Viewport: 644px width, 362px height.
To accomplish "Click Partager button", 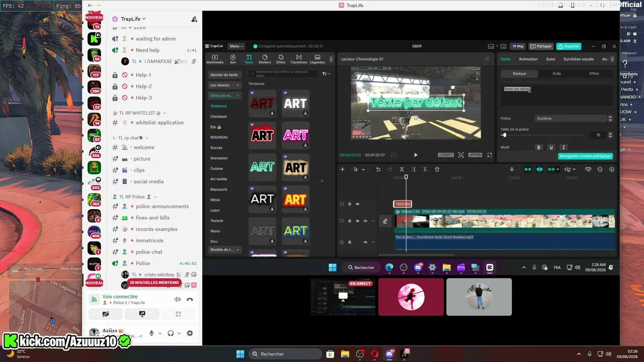I will [541, 46].
